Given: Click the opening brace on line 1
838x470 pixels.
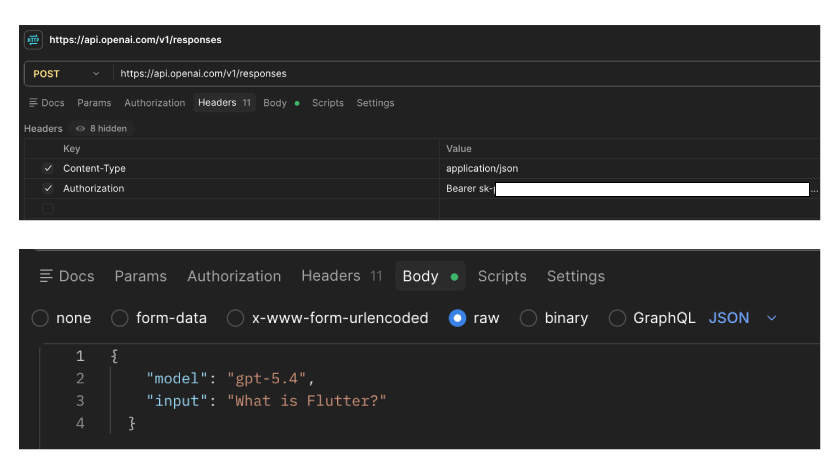Looking at the screenshot, I should tap(114, 356).
